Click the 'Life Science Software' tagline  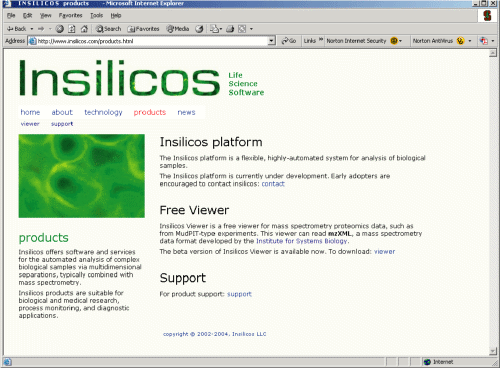click(246, 84)
